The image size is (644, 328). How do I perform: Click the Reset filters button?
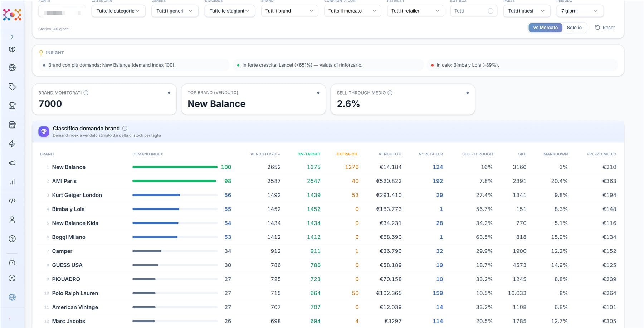(605, 28)
